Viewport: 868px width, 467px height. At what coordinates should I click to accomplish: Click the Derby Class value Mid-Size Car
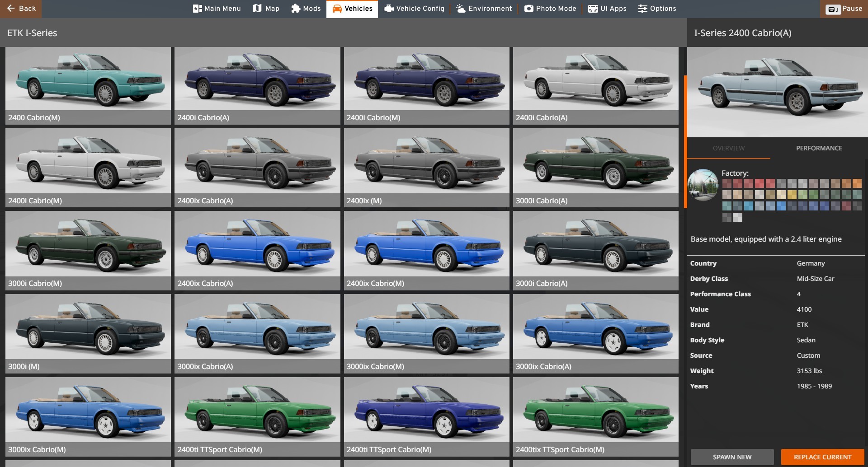point(816,279)
